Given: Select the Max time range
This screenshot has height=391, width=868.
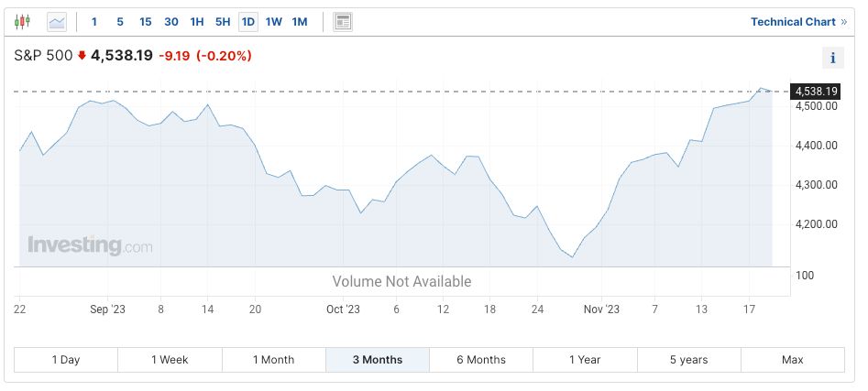Looking at the screenshot, I should (x=792, y=360).
